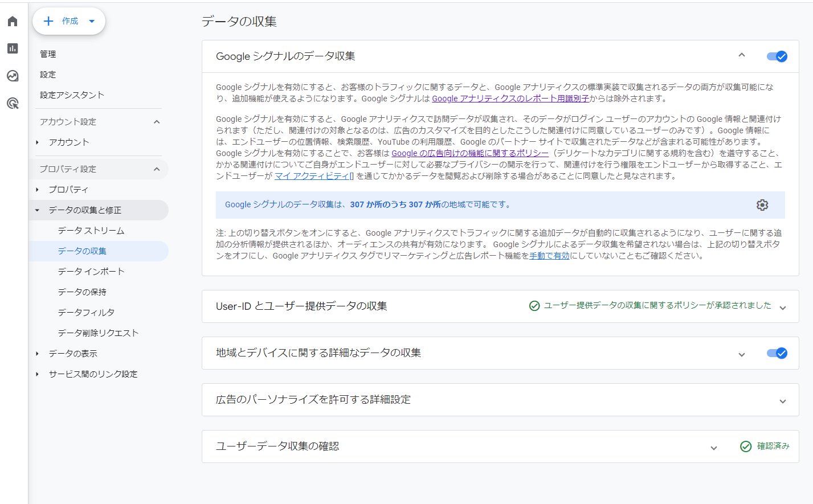813x504 pixels.
Task: Follow Google アナリティクスのレポート用識別子 link
Action: click(x=510, y=99)
